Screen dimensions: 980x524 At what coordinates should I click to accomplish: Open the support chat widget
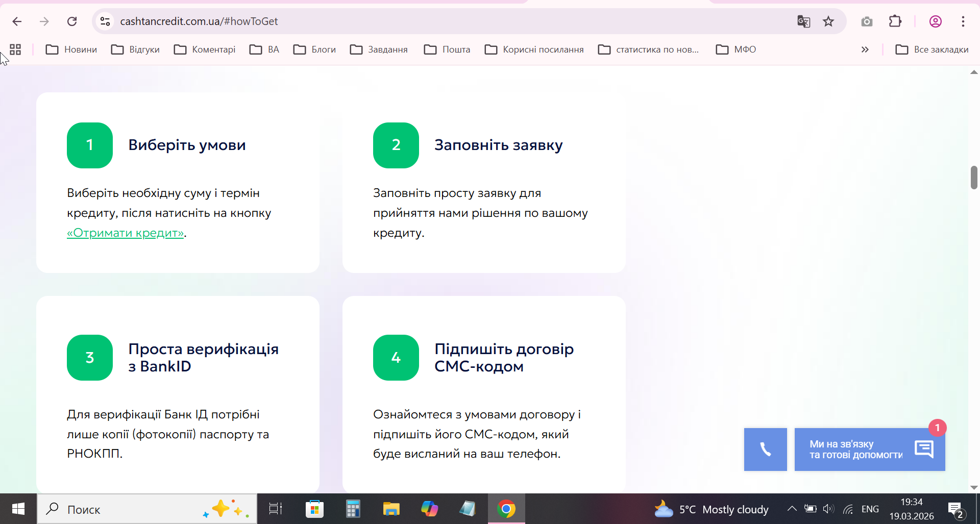(870, 450)
